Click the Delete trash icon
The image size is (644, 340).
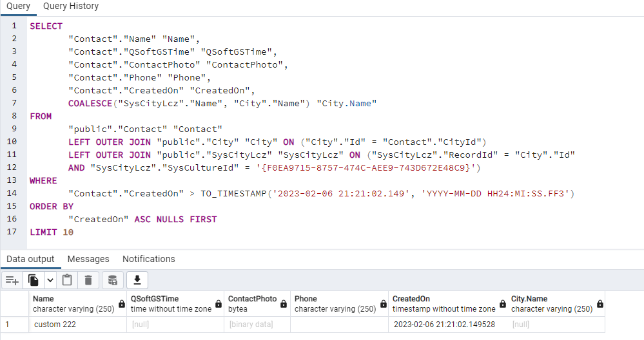point(88,281)
